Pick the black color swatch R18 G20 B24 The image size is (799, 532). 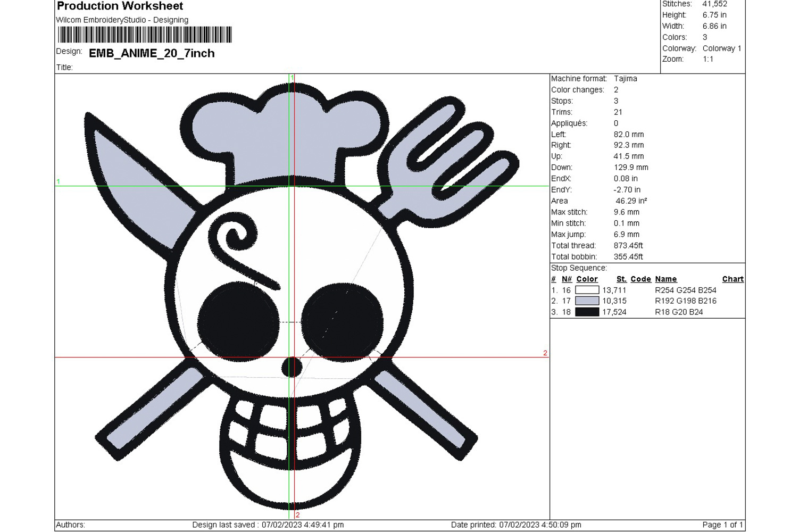point(587,312)
